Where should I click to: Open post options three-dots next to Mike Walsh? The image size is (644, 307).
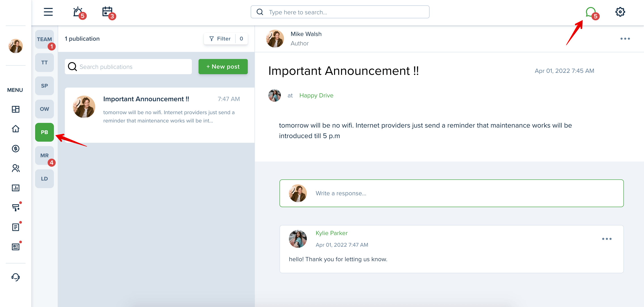[x=625, y=39]
